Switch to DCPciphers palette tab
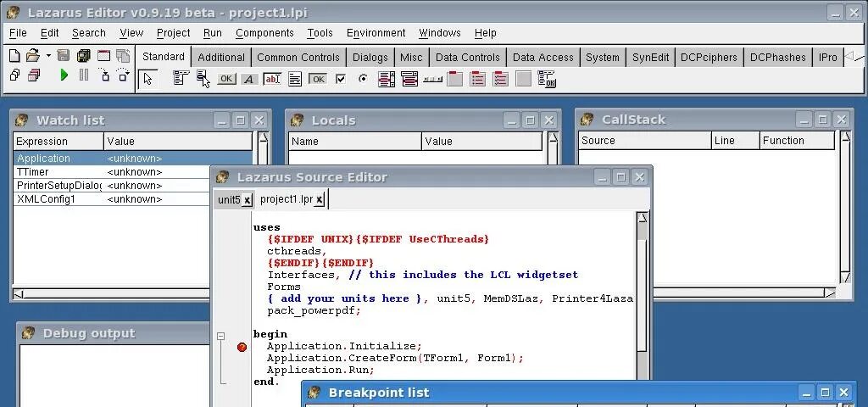 tap(709, 57)
